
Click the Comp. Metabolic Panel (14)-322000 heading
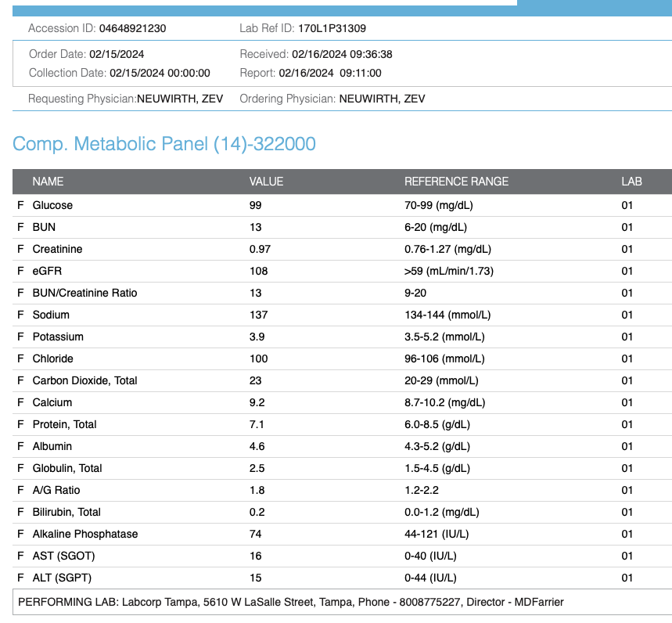coord(164,144)
